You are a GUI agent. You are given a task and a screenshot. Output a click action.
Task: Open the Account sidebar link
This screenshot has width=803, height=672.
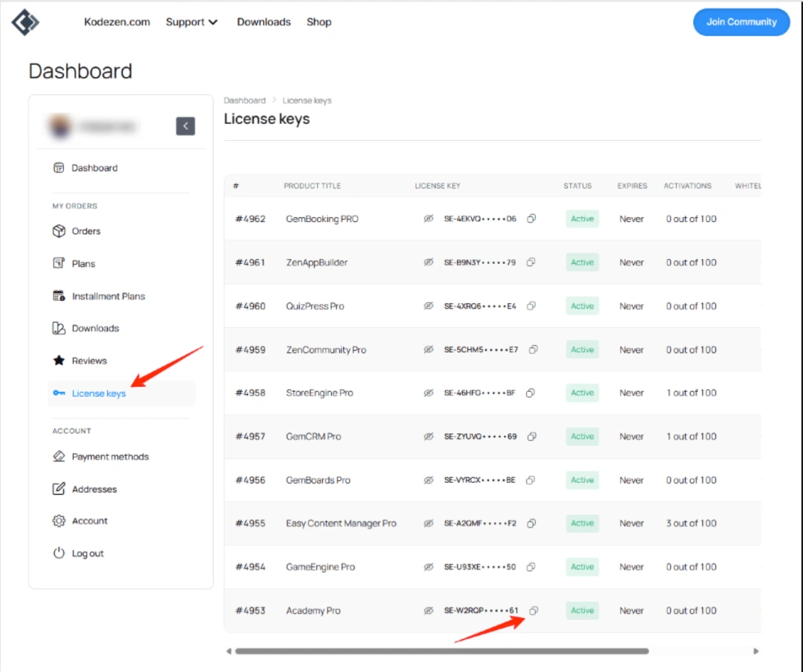pos(121,520)
